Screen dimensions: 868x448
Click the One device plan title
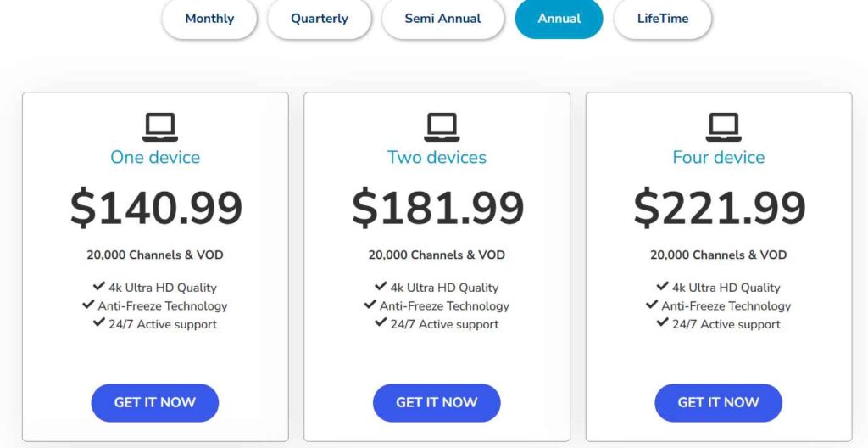point(155,157)
